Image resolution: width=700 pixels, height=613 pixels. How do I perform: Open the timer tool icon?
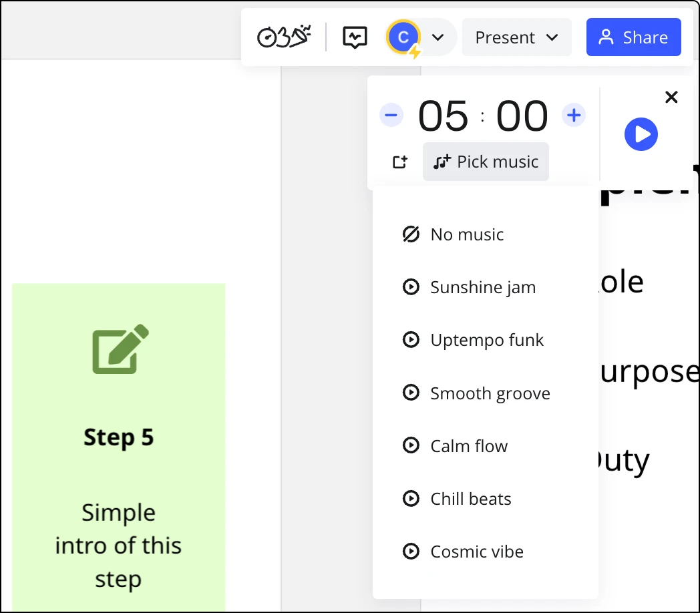pyautogui.click(x=267, y=37)
